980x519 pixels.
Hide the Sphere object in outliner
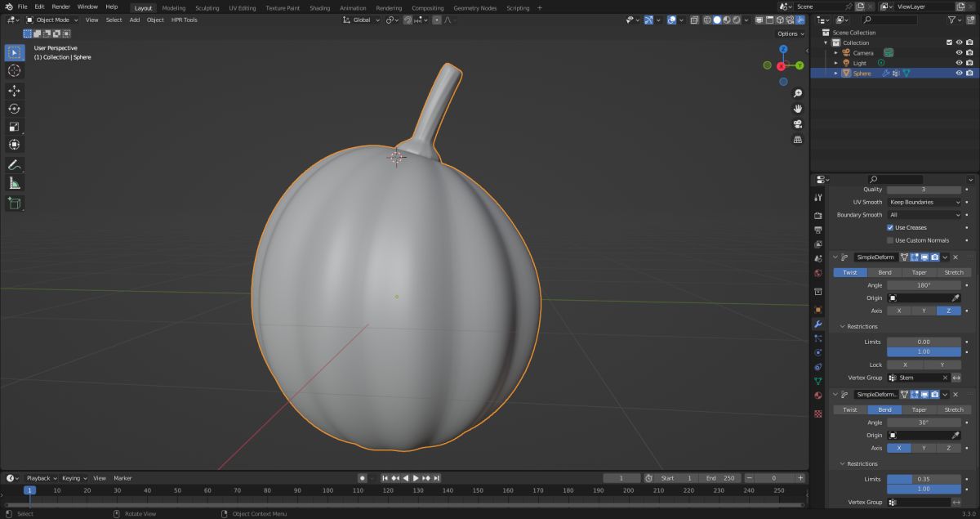(959, 73)
